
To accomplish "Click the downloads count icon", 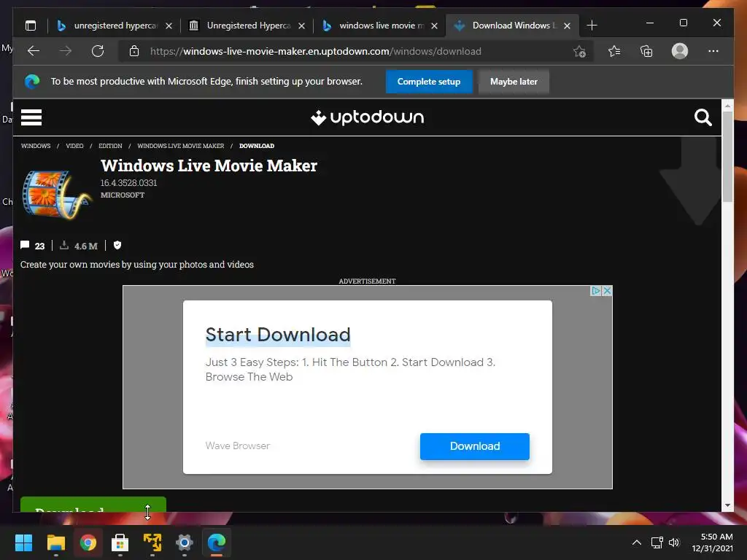I will pos(64,245).
